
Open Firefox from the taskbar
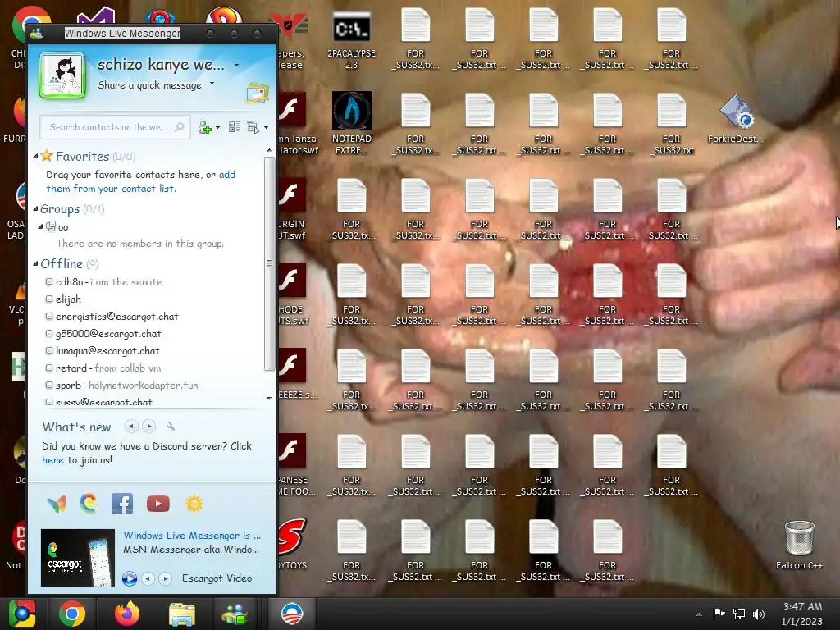(127, 614)
